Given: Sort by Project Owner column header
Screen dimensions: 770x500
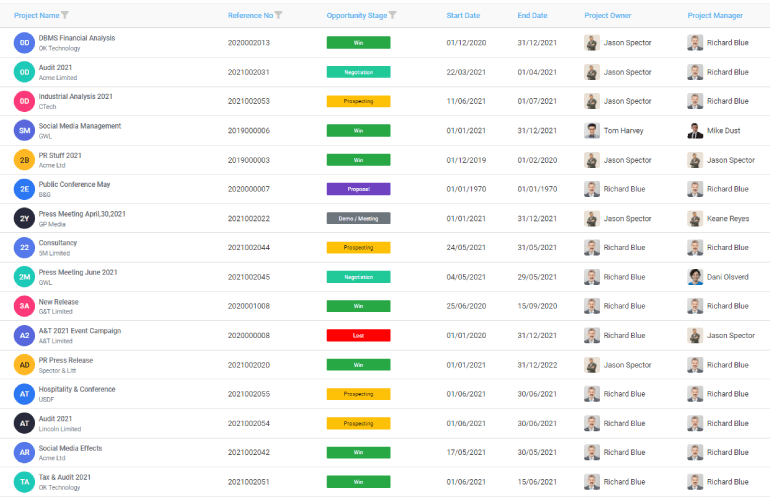Looking at the screenshot, I should 607,15.
